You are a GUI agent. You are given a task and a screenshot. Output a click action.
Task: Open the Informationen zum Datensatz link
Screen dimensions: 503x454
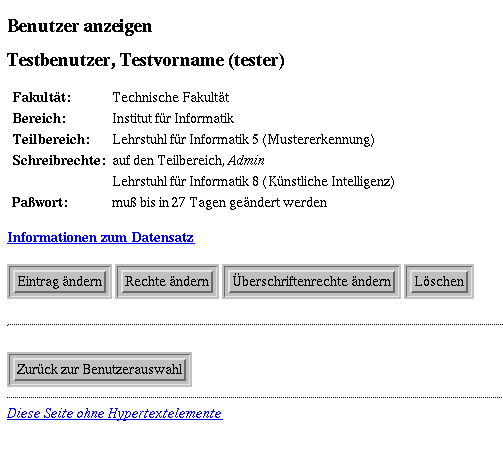coord(101,238)
